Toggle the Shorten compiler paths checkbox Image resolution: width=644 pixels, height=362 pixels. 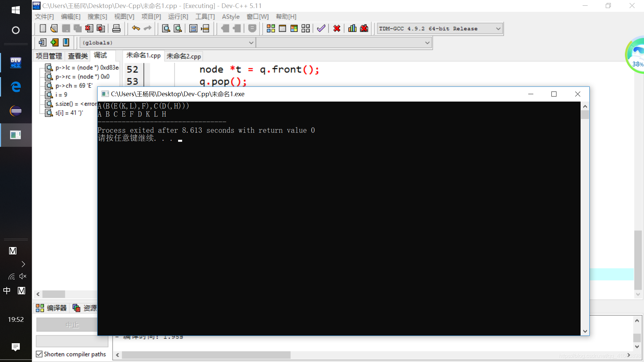[39, 354]
